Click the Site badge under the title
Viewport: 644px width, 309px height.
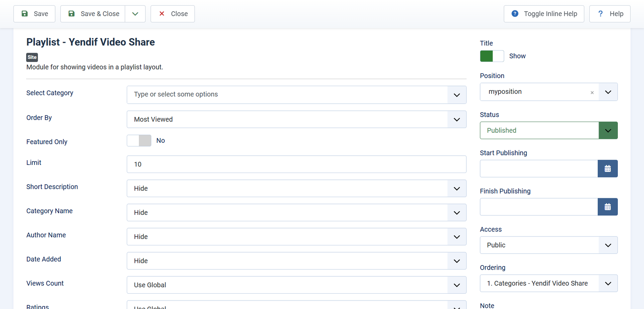[x=32, y=57]
